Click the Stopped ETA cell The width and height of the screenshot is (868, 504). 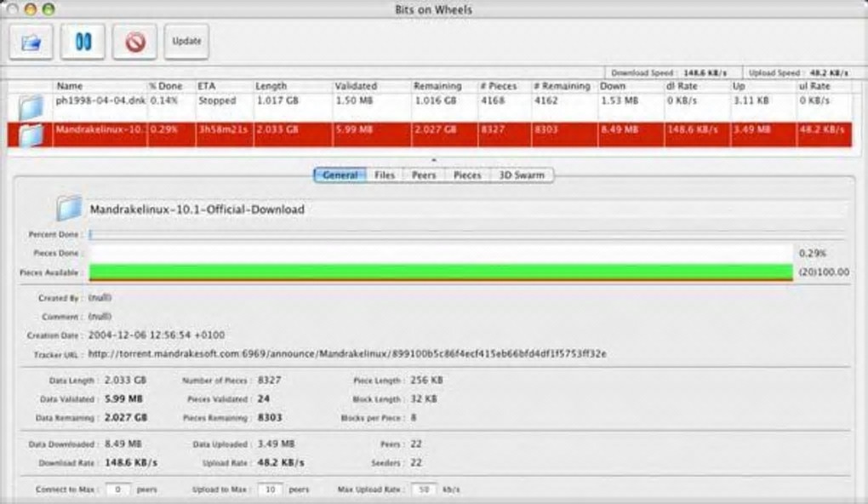(217, 100)
